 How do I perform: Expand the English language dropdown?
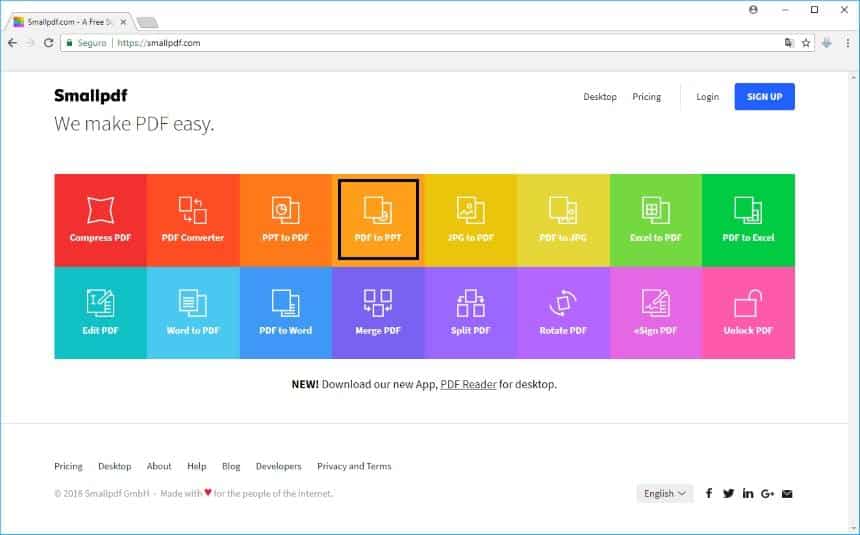665,494
